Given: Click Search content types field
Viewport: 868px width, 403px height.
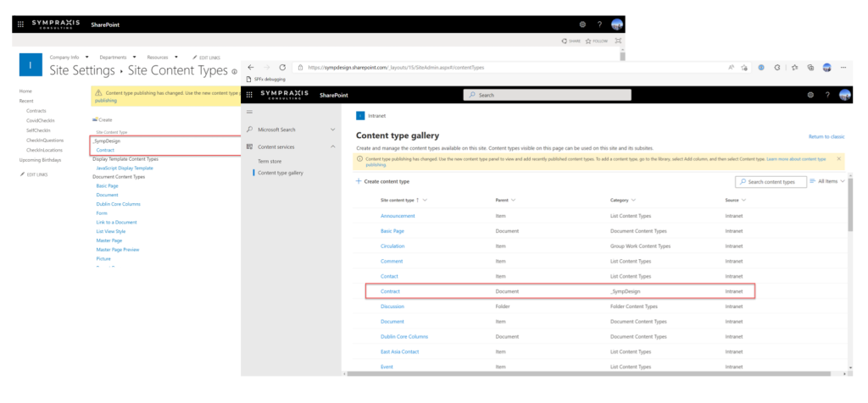Looking at the screenshot, I should (771, 182).
